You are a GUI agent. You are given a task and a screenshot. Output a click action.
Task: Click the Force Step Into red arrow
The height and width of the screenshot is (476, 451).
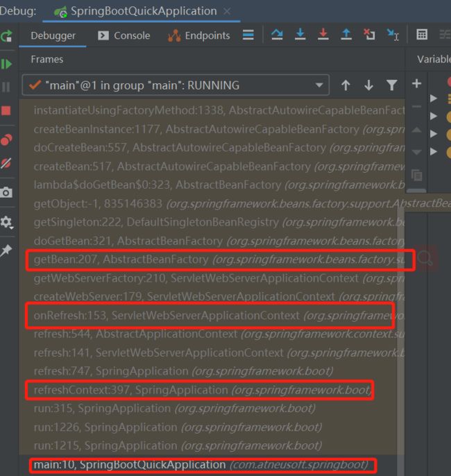323,34
